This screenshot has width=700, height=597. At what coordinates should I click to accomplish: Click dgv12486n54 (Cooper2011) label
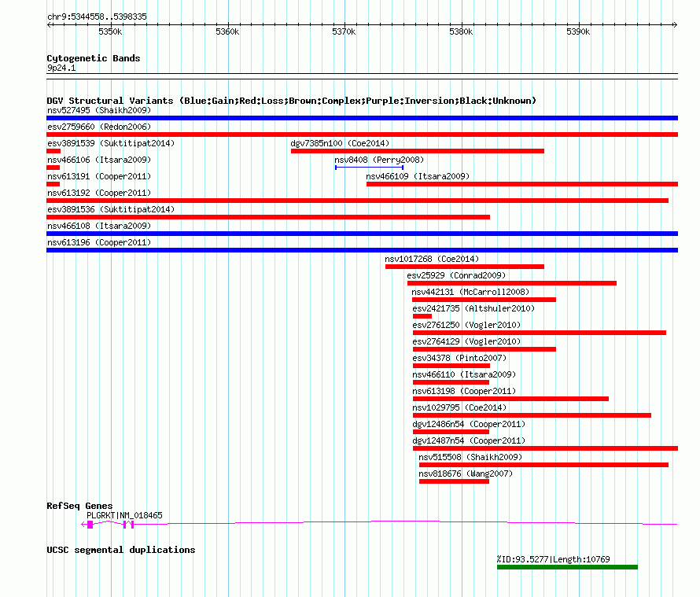click(469, 424)
